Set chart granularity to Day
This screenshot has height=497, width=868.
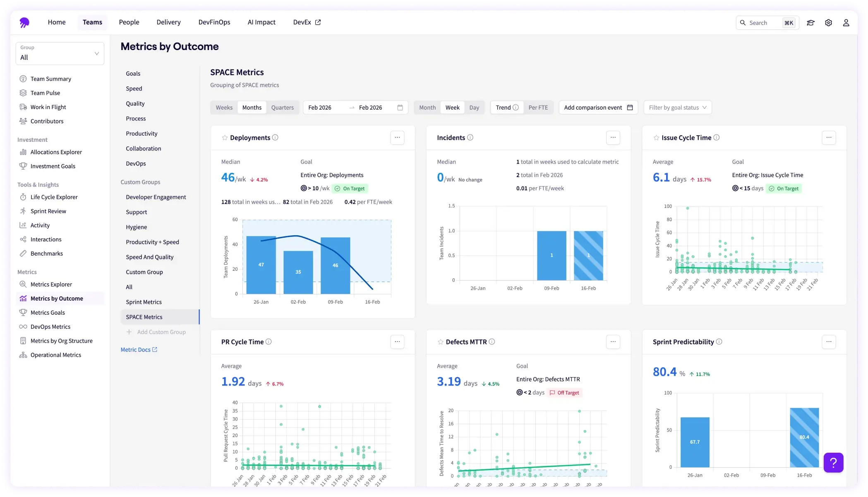474,108
